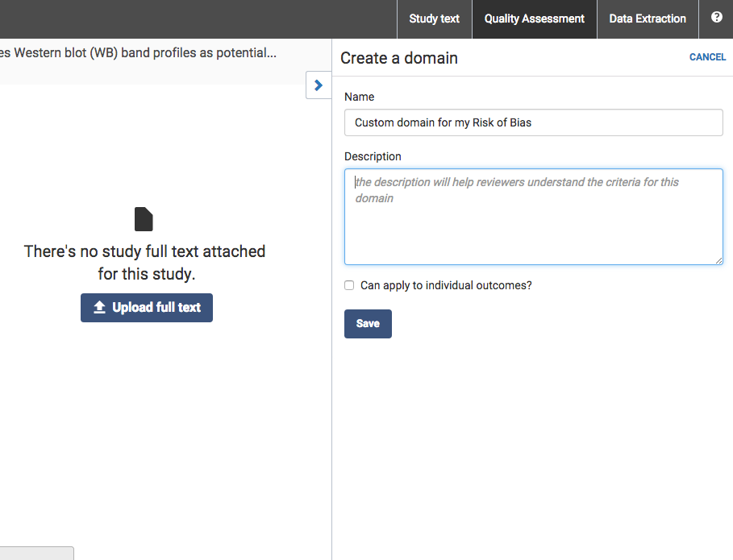Click the 'Can apply to individual outcomes?' label text
The height and width of the screenshot is (560, 733).
coord(446,285)
